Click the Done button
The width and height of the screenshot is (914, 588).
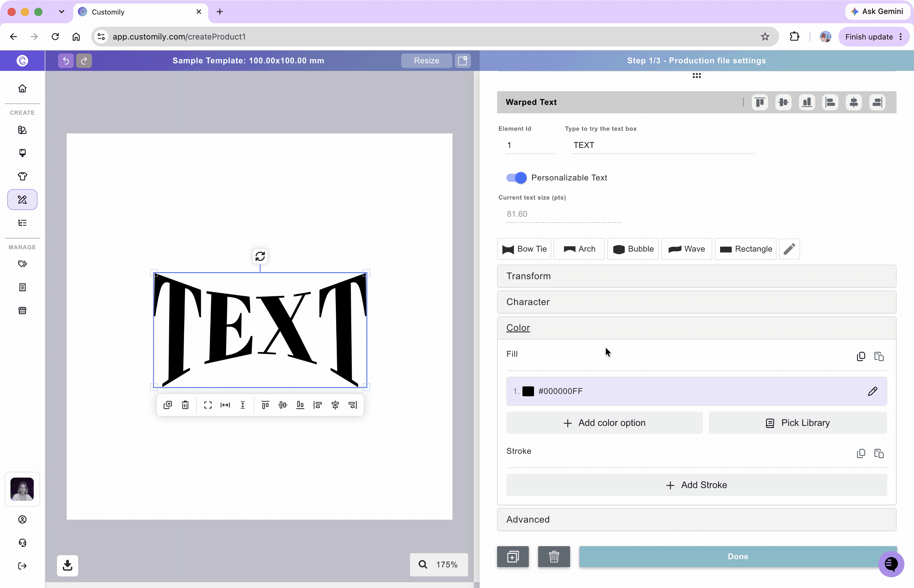pos(738,557)
